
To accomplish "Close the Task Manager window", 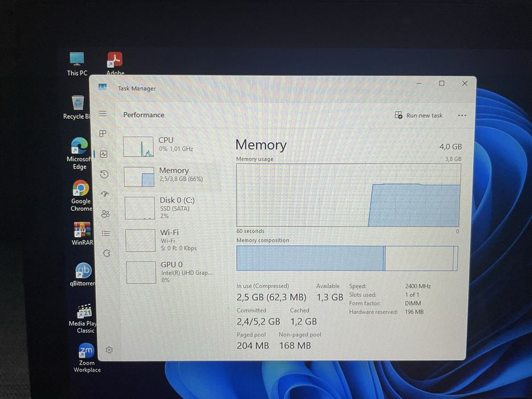I will tap(465, 83).
